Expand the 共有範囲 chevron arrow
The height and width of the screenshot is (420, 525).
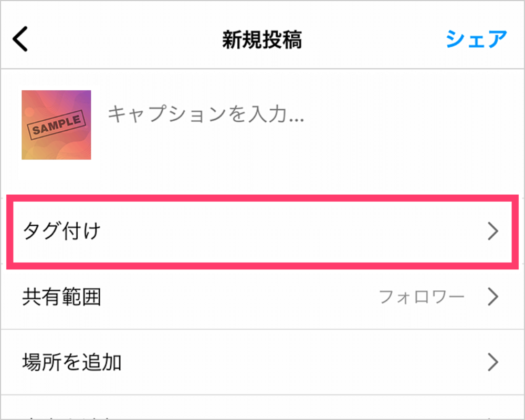pos(492,297)
